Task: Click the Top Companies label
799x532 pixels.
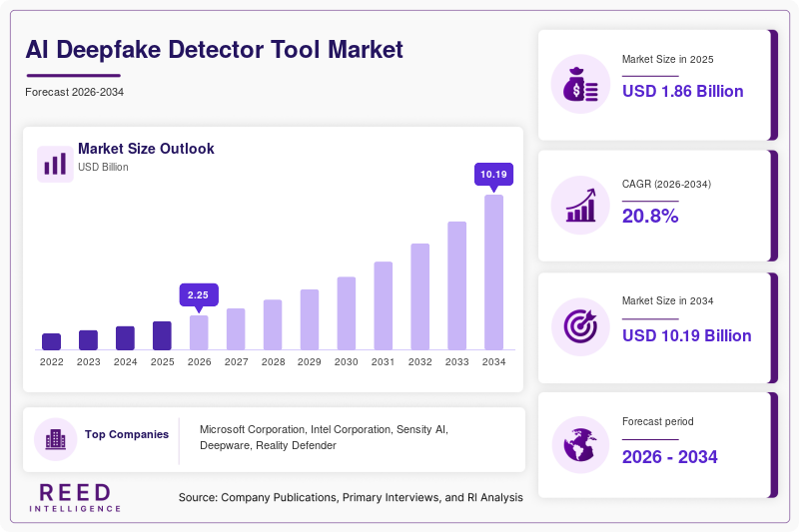Action: coord(127,434)
